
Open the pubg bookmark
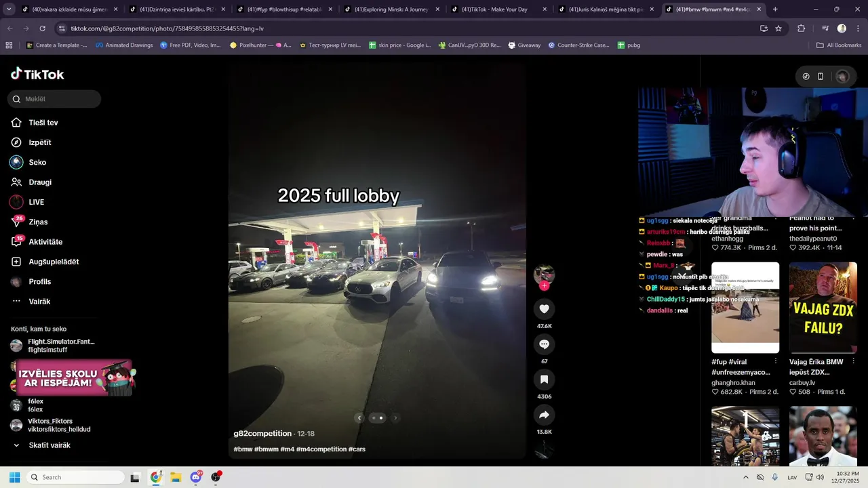[x=630, y=45]
